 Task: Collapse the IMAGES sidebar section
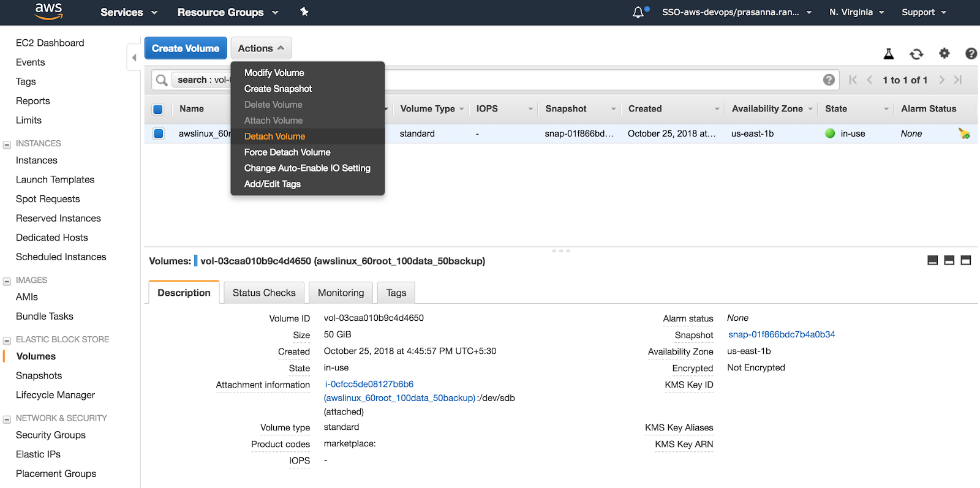[x=7, y=281]
